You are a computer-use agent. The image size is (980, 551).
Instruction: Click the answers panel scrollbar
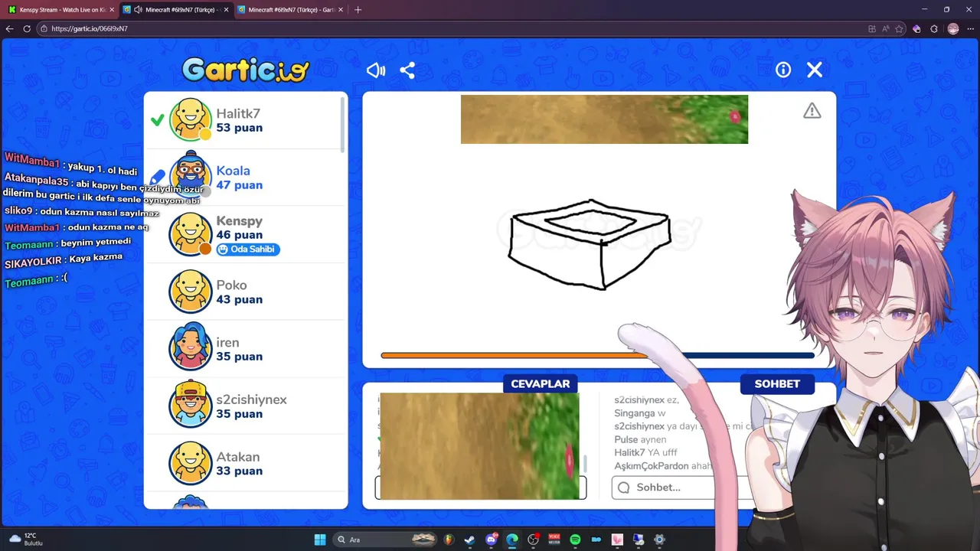coord(585,463)
